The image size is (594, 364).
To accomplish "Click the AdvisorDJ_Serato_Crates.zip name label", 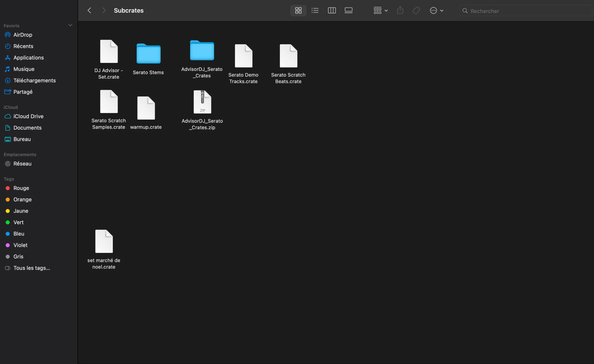I will pos(202,124).
